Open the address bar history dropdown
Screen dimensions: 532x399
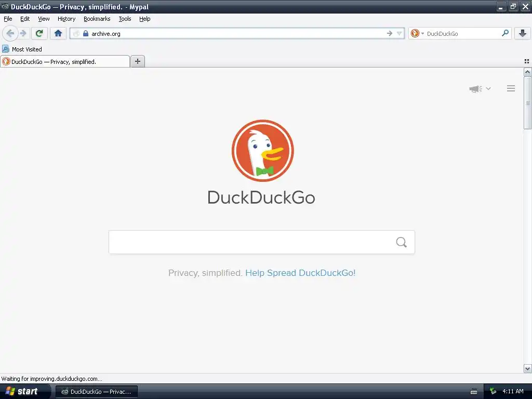coord(400,33)
